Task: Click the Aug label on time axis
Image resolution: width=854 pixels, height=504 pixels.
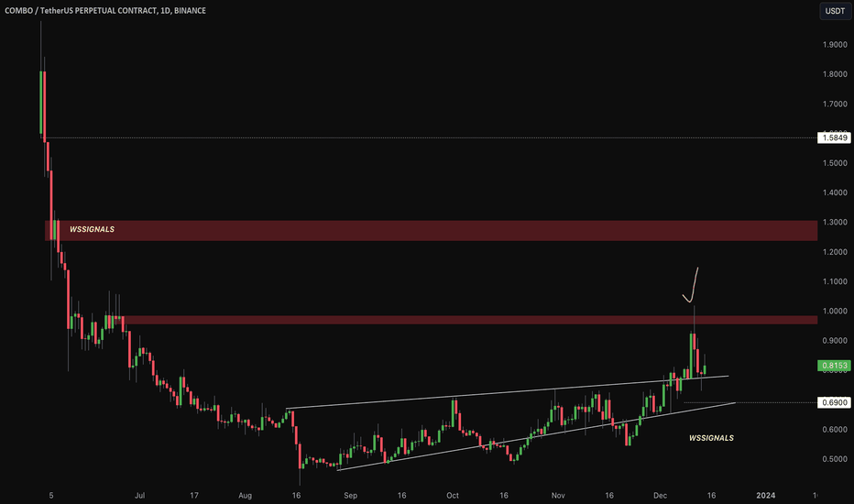Action: (x=245, y=495)
